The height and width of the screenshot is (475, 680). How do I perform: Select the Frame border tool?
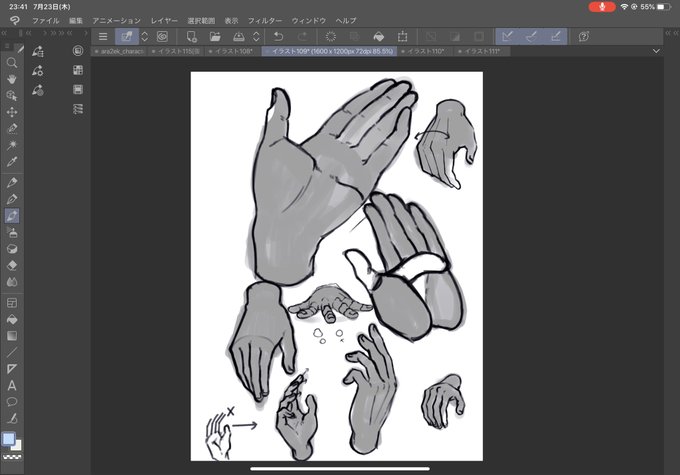12,303
